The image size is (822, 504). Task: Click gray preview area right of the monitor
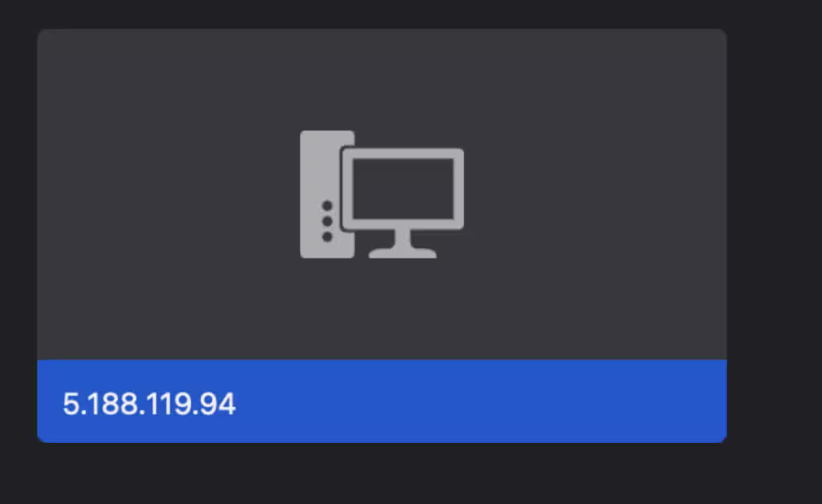[x=595, y=194]
